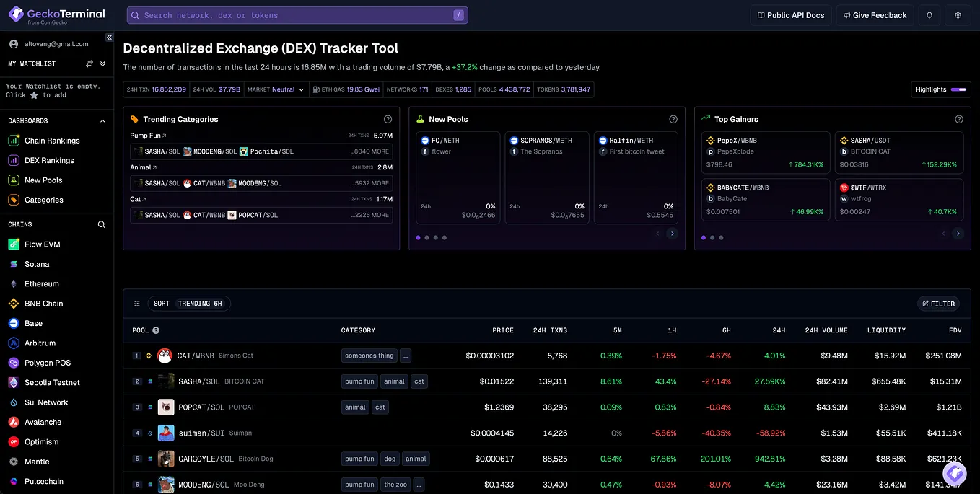Open Public API Docs
Viewport: 980px width, 494px height.
791,15
